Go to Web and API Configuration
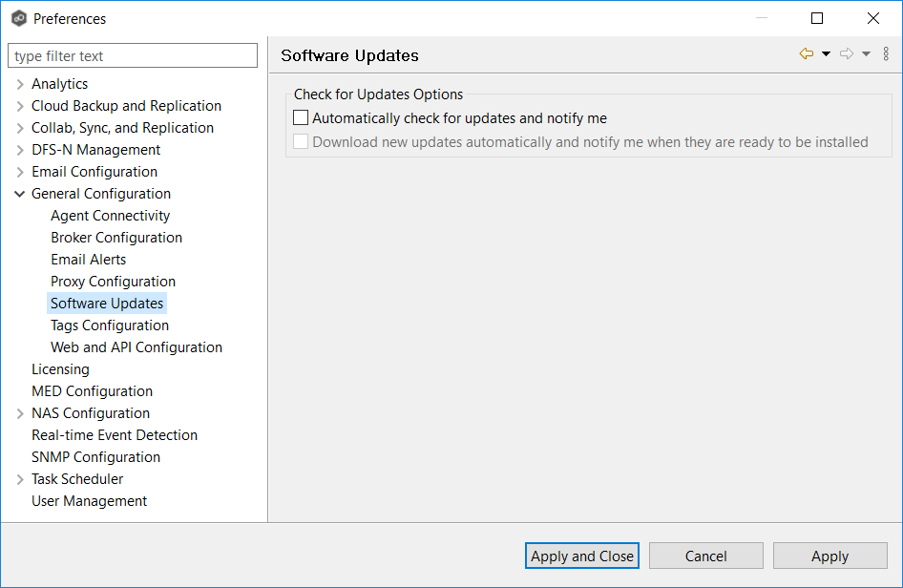 click(136, 347)
